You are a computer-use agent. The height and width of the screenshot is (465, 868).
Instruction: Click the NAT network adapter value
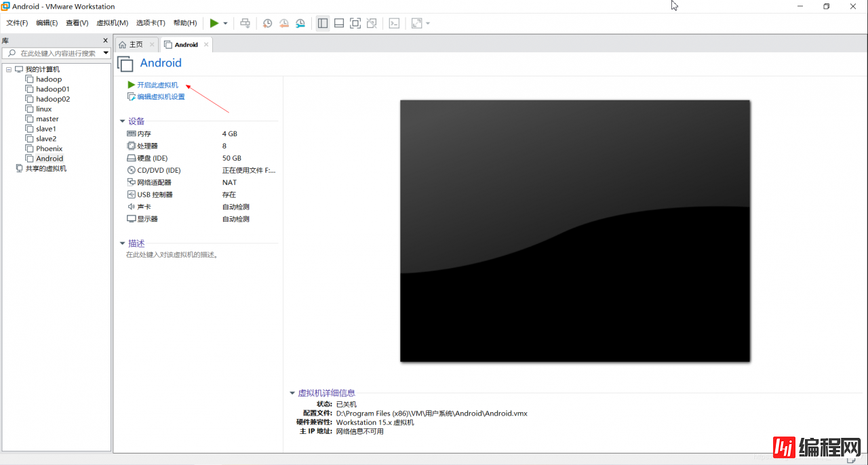tap(229, 183)
